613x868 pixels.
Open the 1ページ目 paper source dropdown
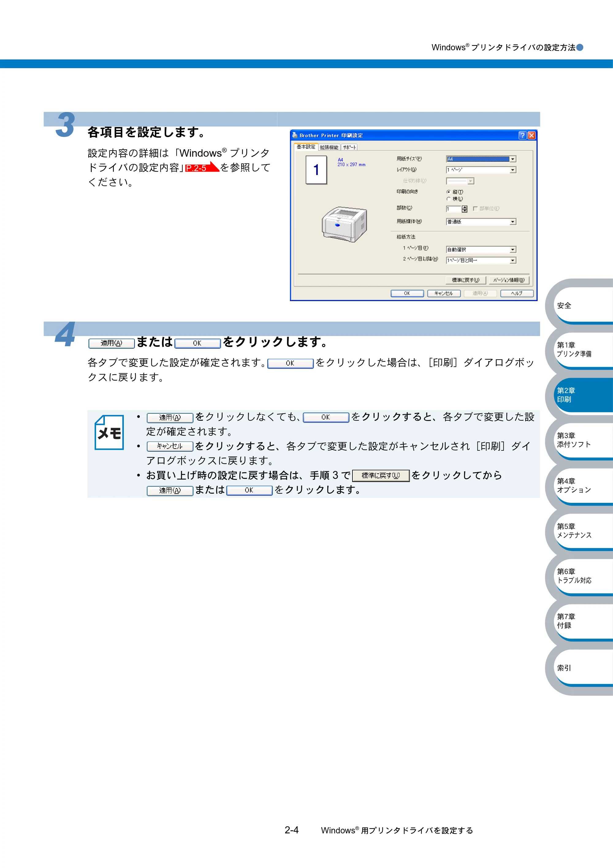[481, 250]
